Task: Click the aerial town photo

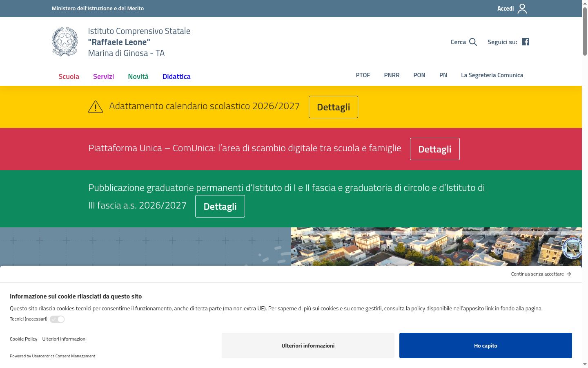Action: 436,247
